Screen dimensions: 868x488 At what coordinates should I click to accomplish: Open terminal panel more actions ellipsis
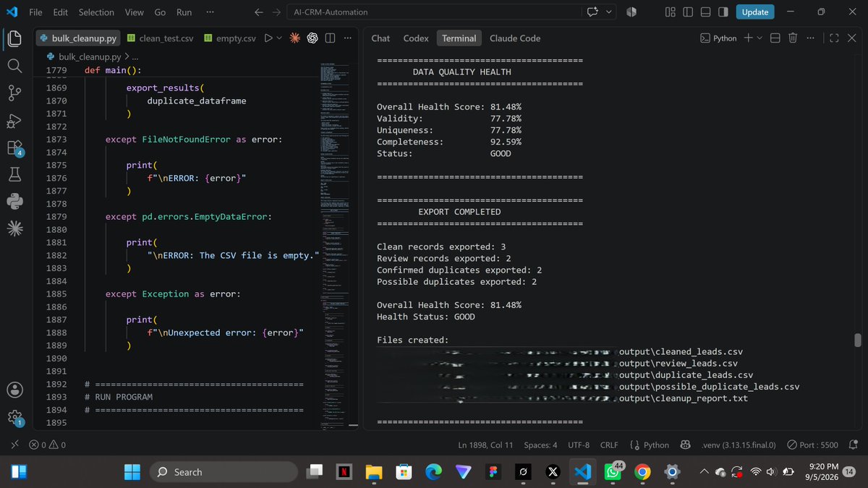[x=810, y=38]
